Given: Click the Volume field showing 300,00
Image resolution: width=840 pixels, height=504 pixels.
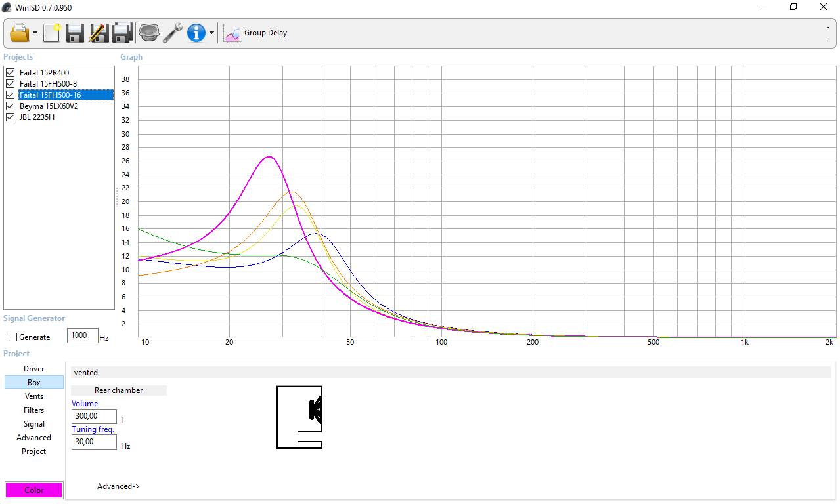Looking at the screenshot, I should [94, 416].
